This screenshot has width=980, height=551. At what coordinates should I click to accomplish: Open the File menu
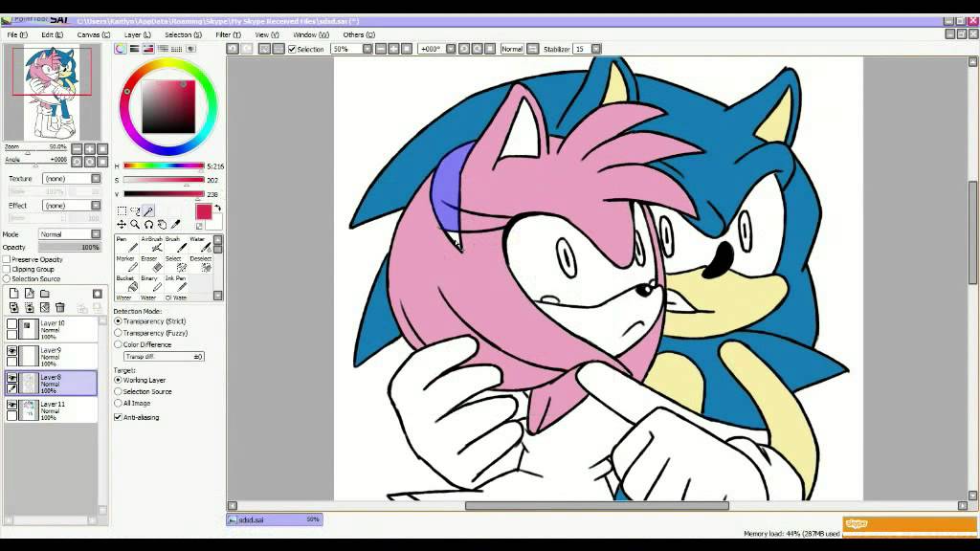(x=17, y=35)
